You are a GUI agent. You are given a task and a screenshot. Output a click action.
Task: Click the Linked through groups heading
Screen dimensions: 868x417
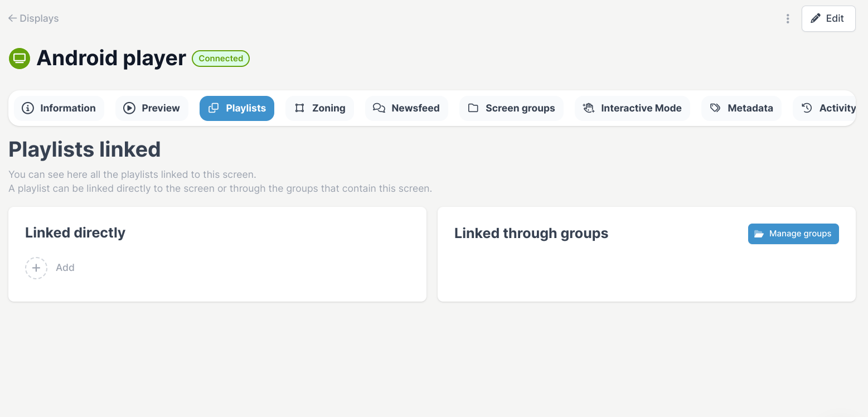click(x=531, y=233)
